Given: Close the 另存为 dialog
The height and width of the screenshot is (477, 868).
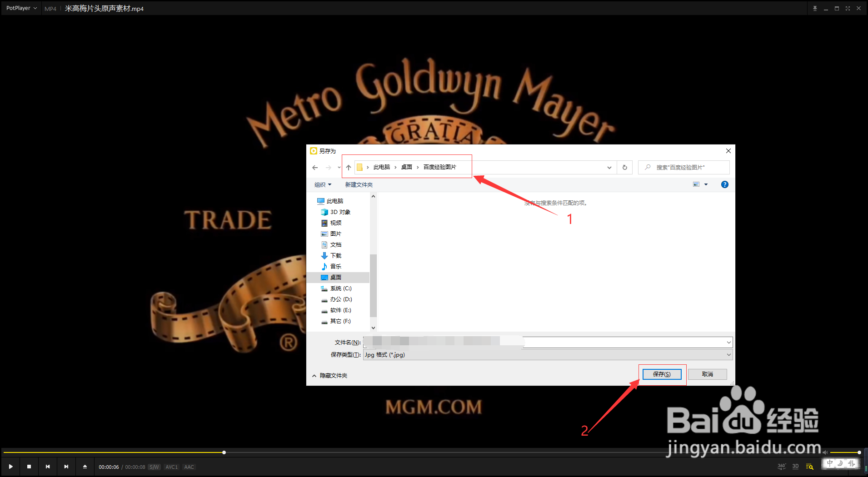Looking at the screenshot, I should [728, 151].
